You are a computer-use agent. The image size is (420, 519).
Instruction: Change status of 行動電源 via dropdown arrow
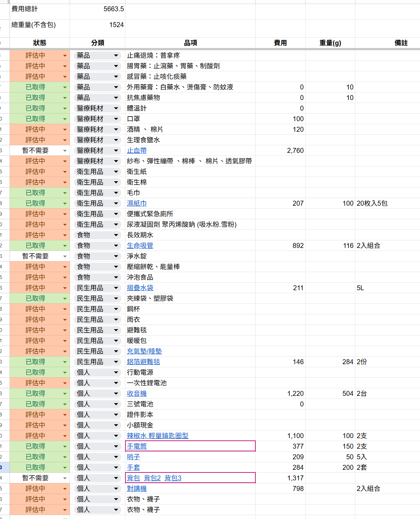coord(65,373)
